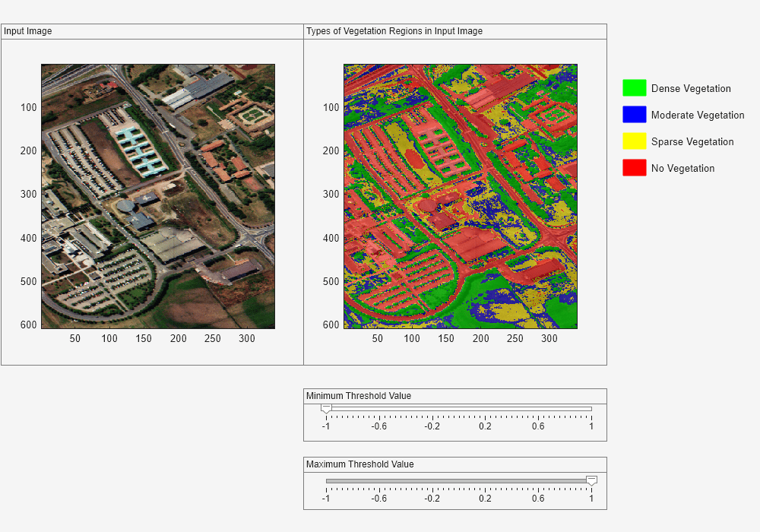Select the green Dense Vegetation color swatch
Screen dimensions: 760x532
pos(633,88)
